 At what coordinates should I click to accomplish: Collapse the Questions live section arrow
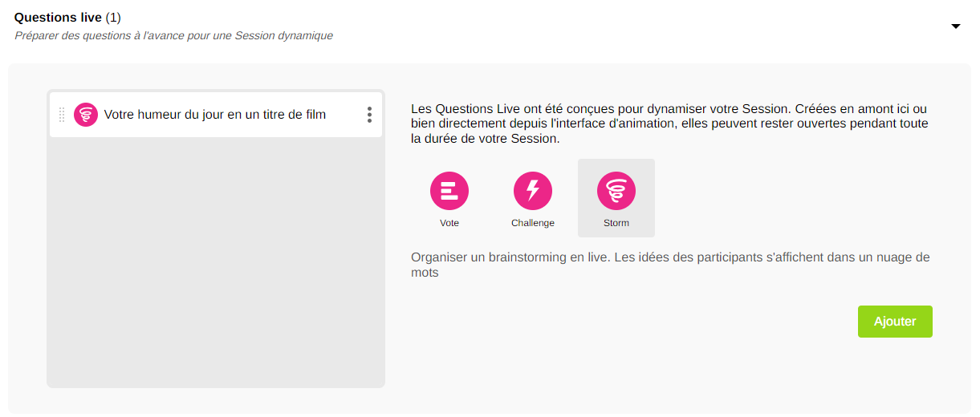coord(955,26)
